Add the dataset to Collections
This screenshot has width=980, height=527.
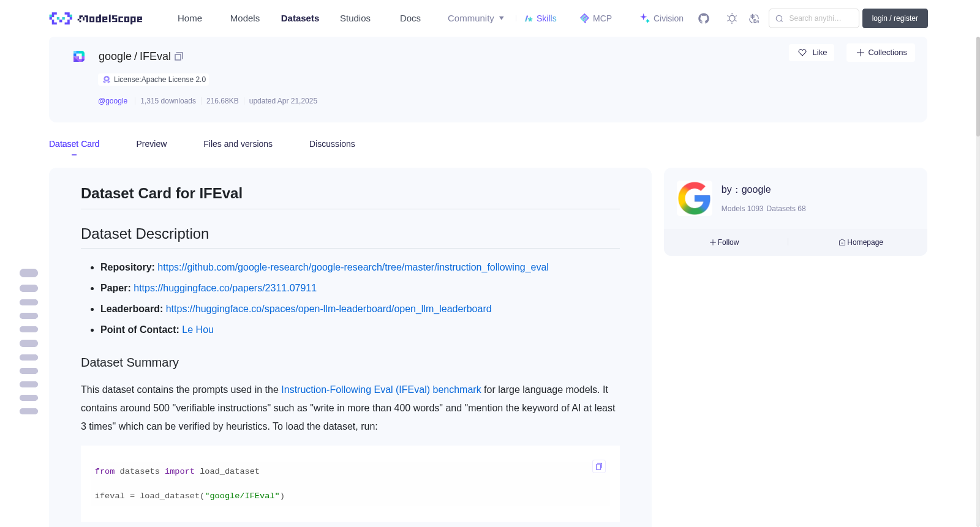pyautogui.click(x=881, y=53)
